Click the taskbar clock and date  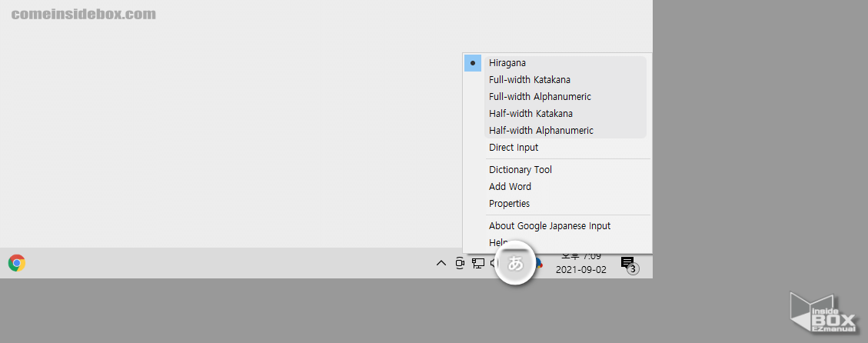click(581, 263)
